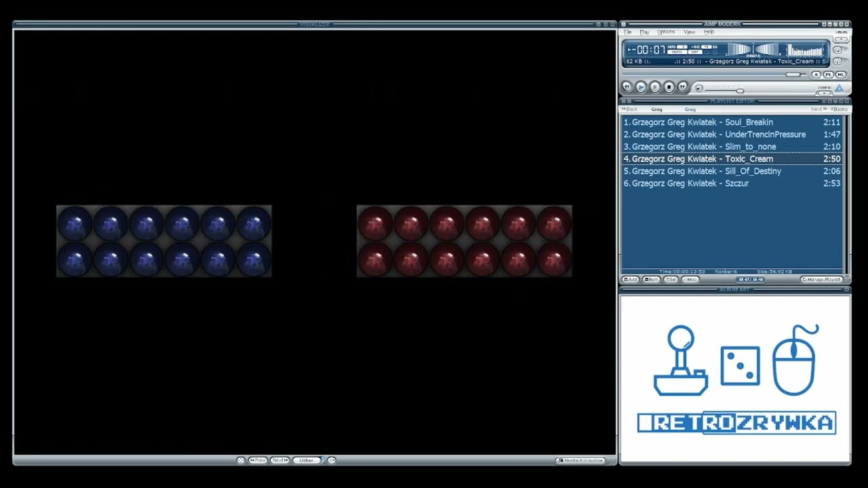Click the Add playlist button
This screenshot has width=868, height=488.
[x=630, y=279]
